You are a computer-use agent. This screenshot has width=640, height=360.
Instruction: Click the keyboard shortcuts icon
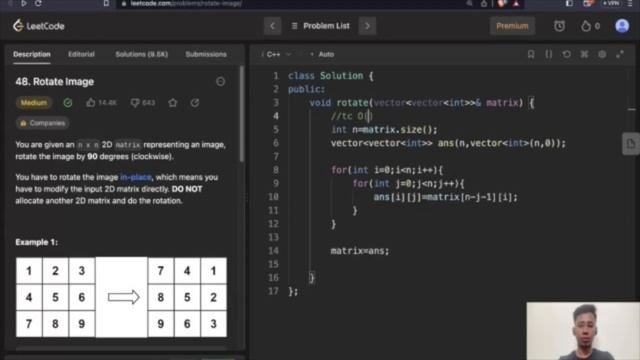584,54
